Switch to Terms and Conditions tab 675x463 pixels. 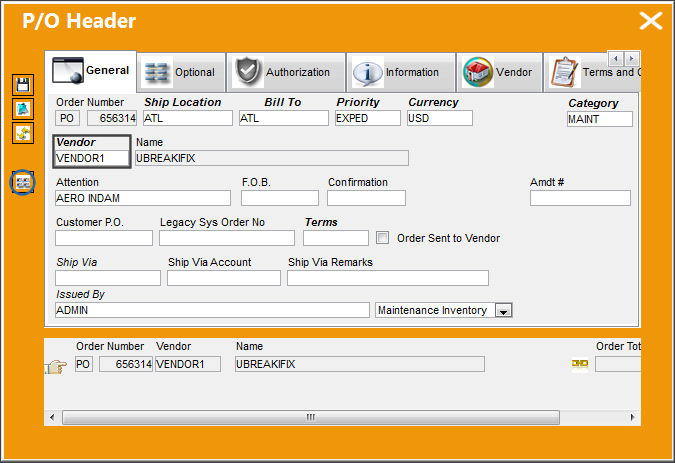coord(593,72)
